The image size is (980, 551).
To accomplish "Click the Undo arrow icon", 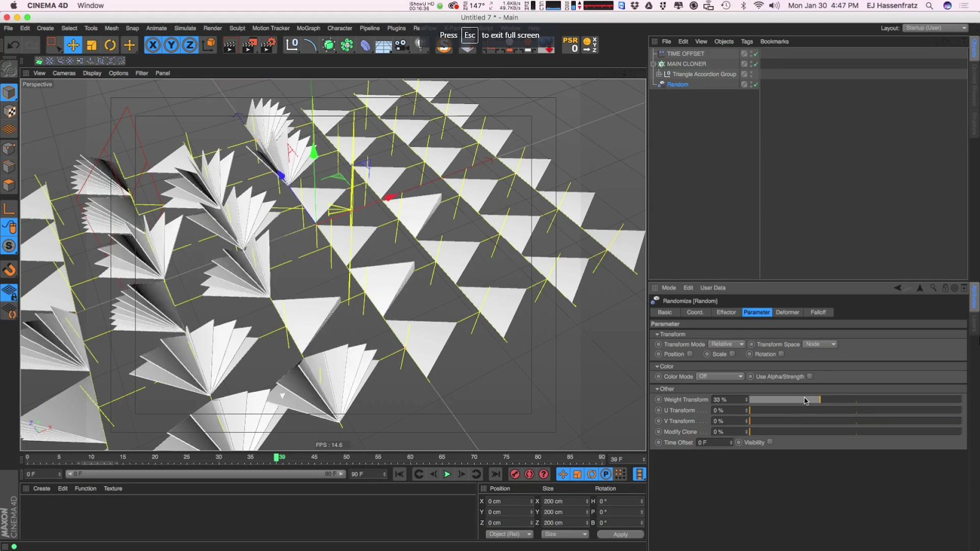I will pos(13,45).
